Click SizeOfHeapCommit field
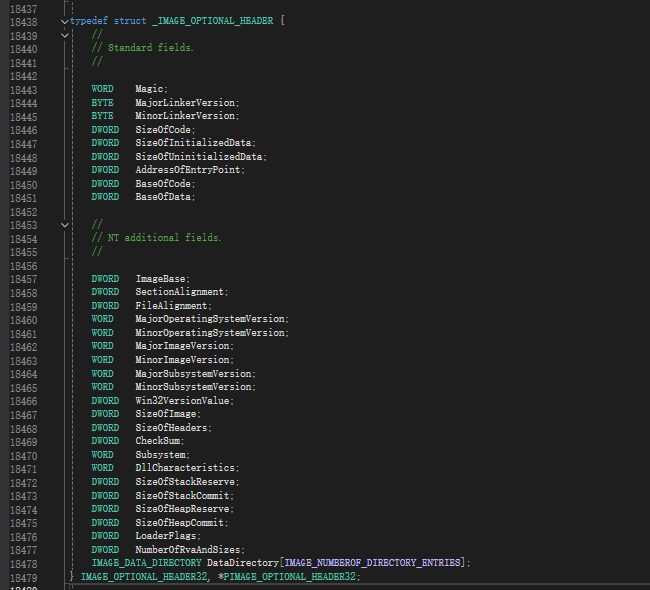Screen dimensions: 650x590 (179, 522)
